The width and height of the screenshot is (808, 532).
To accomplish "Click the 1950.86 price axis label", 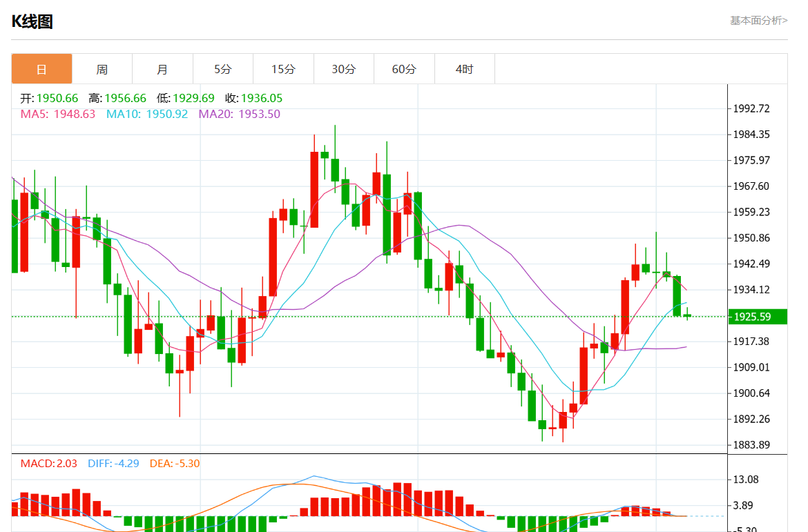I will [x=751, y=238].
